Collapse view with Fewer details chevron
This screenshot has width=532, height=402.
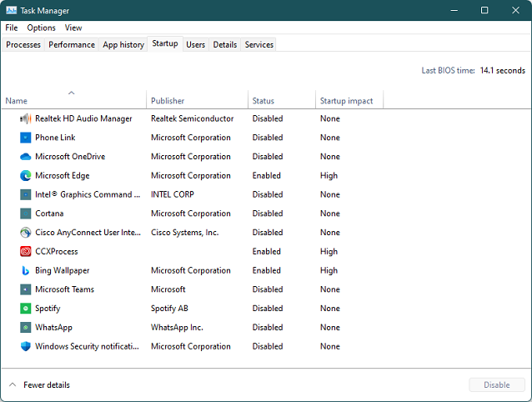pyautogui.click(x=13, y=384)
